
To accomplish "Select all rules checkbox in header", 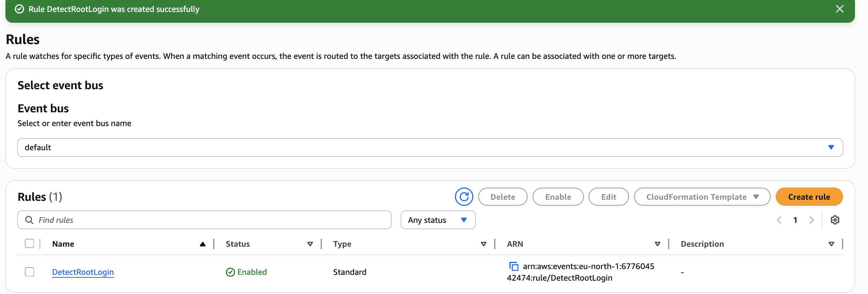I will click(x=30, y=243).
